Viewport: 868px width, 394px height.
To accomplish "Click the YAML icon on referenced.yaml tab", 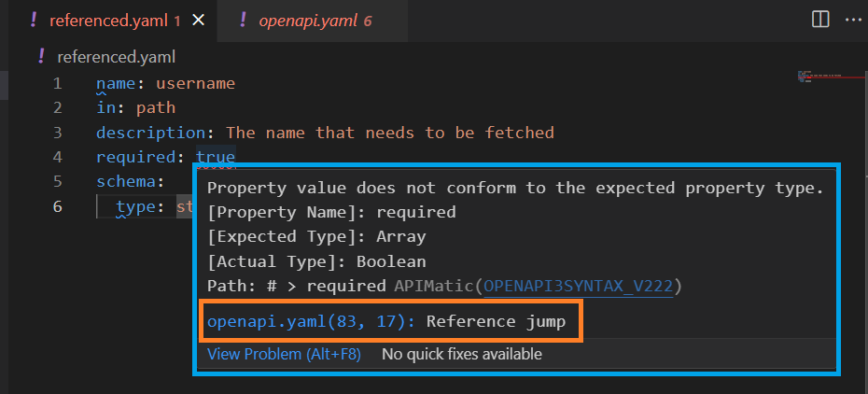I will (34, 21).
